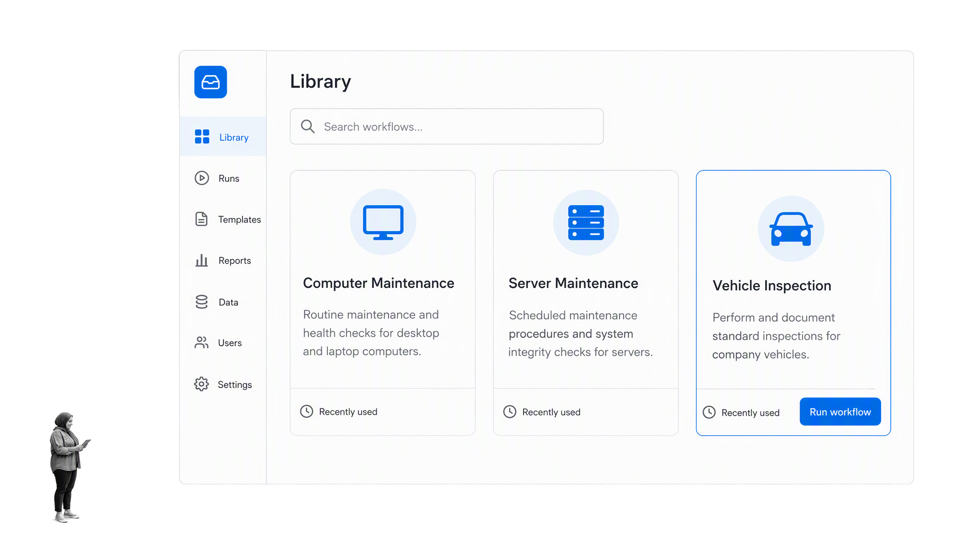Click the Settings gear icon
The height and width of the screenshot is (551, 980).
[x=201, y=384]
